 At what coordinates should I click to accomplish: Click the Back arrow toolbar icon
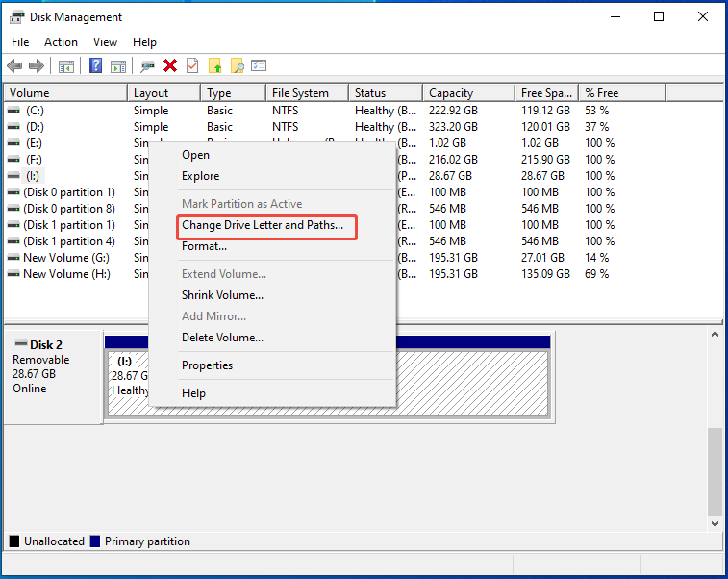[x=14, y=65]
